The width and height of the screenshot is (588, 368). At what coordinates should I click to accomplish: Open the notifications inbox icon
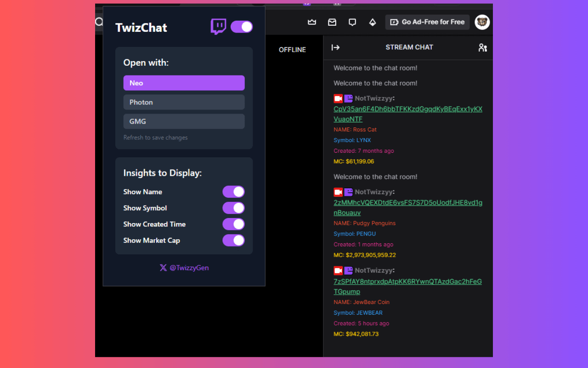pos(332,22)
